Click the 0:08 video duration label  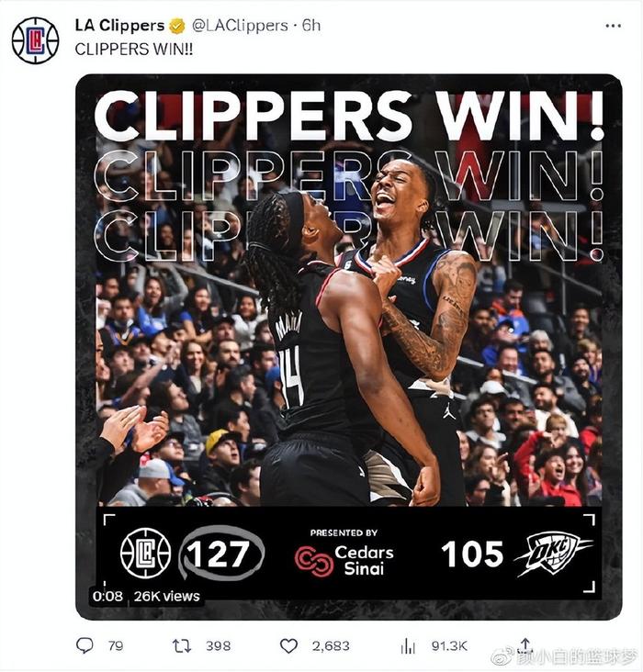click(107, 596)
